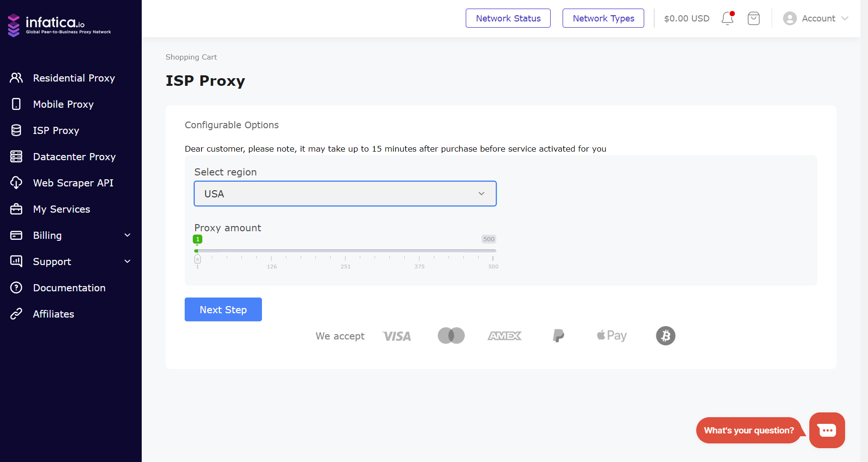Click the $0.00 USD balance
Screen dimensions: 868x462
coord(687,18)
